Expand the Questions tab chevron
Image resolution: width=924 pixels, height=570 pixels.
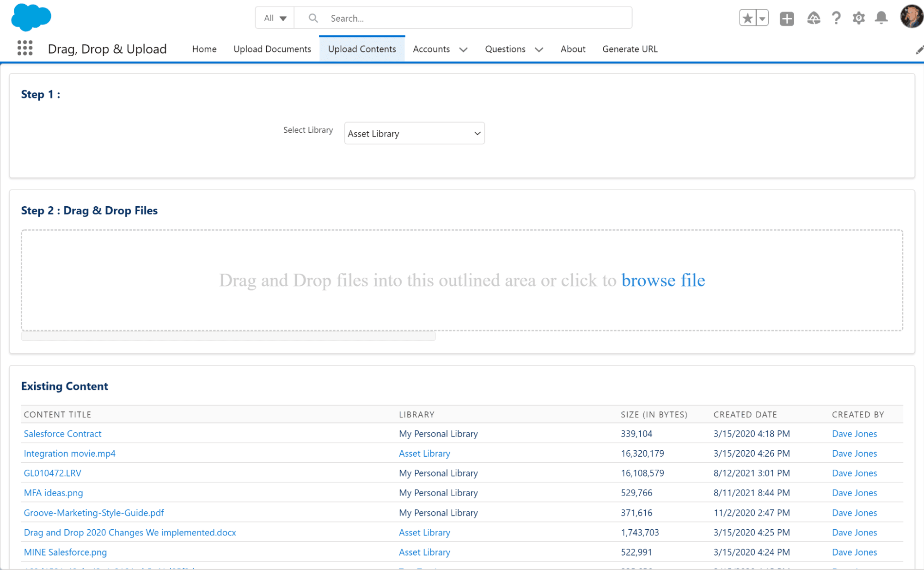[539, 49]
